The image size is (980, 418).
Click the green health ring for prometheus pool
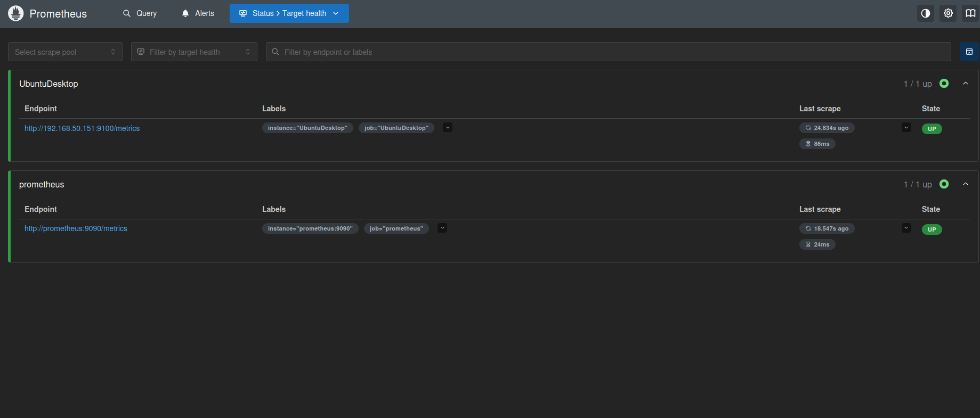(x=944, y=184)
